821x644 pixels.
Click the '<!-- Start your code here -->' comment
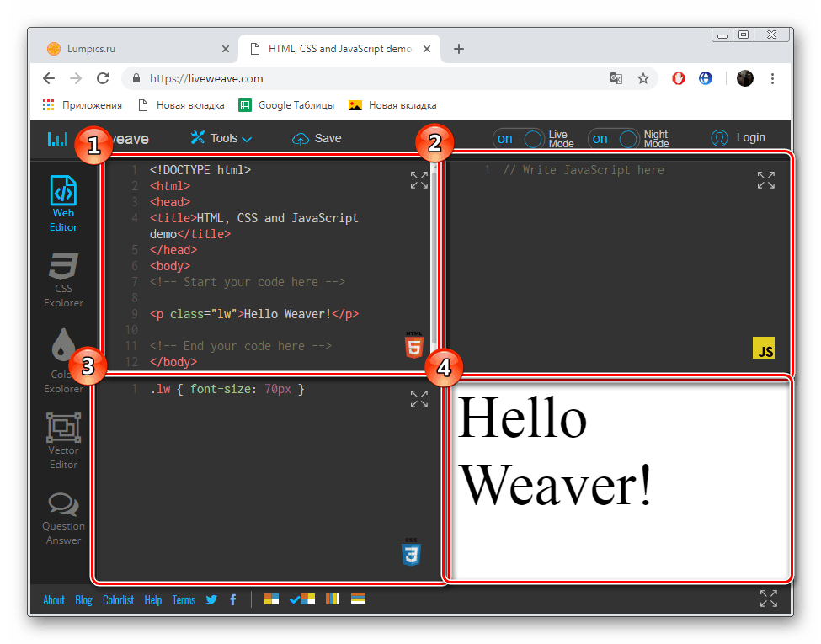click(247, 282)
